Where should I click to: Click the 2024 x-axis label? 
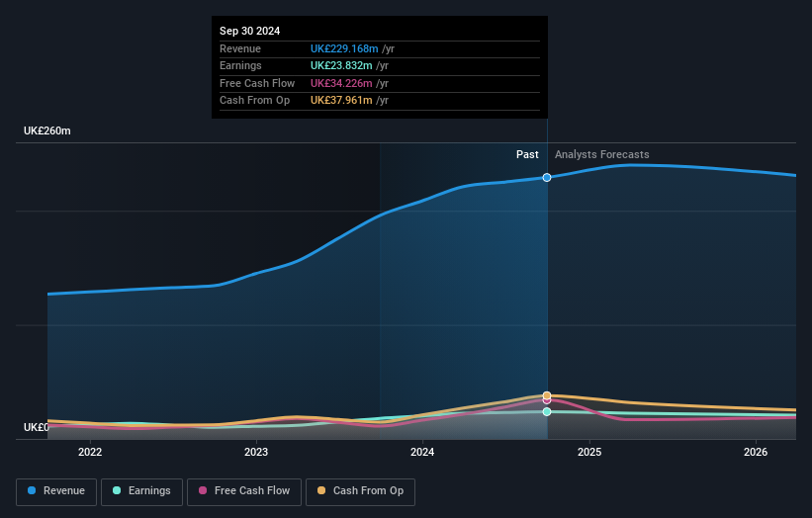(422, 452)
